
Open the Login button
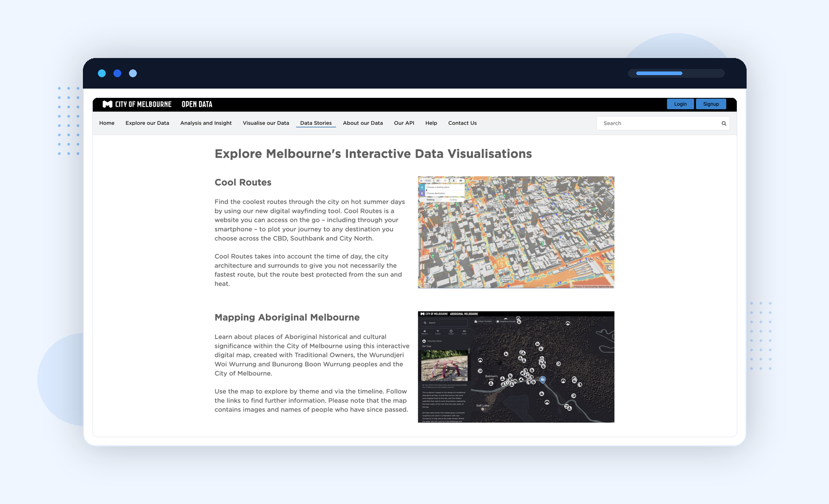click(680, 104)
